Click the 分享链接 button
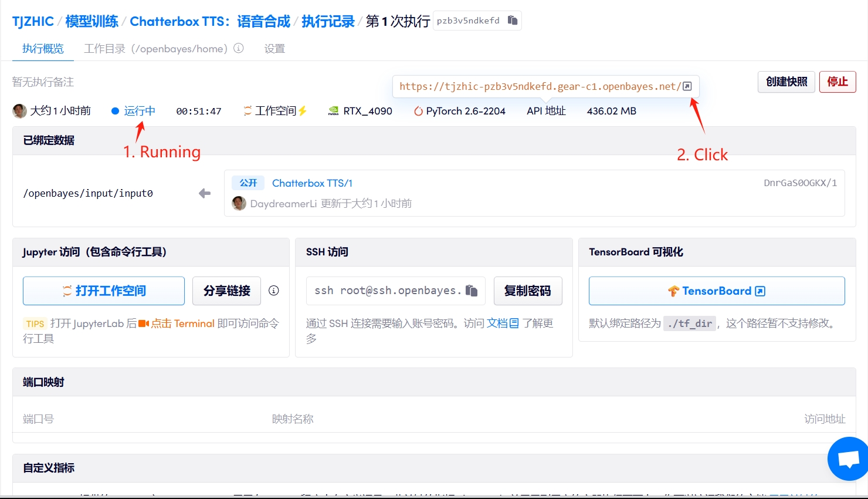The width and height of the screenshot is (868, 499). pos(226,291)
